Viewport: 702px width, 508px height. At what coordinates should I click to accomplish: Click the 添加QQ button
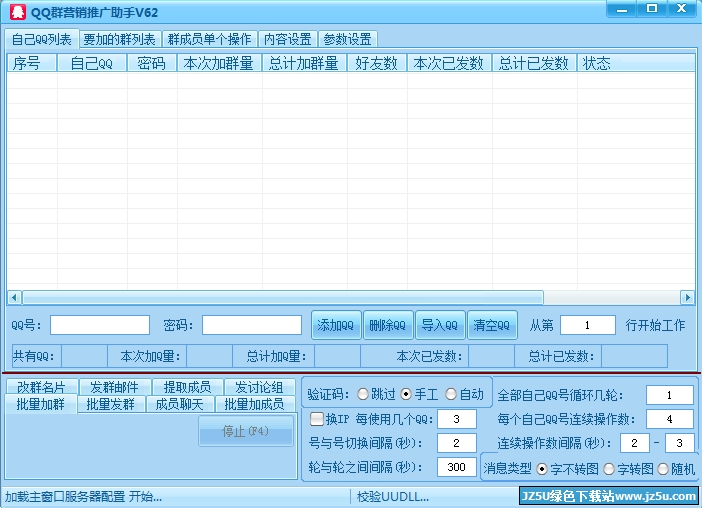(x=336, y=325)
